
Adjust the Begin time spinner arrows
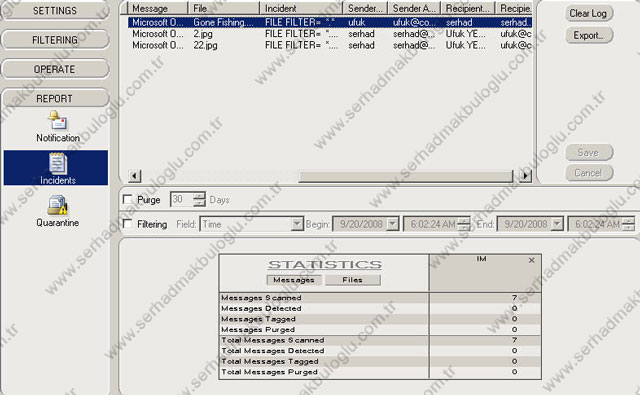(464, 224)
